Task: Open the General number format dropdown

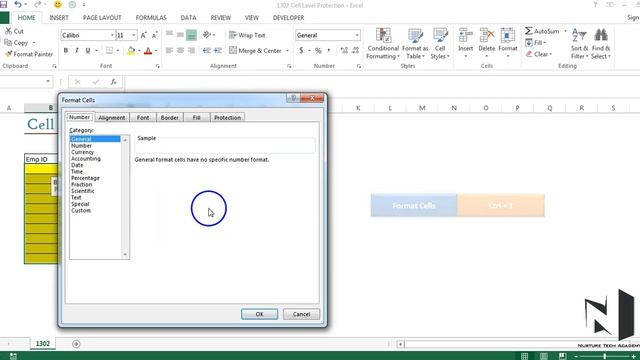Action: tap(357, 36)
